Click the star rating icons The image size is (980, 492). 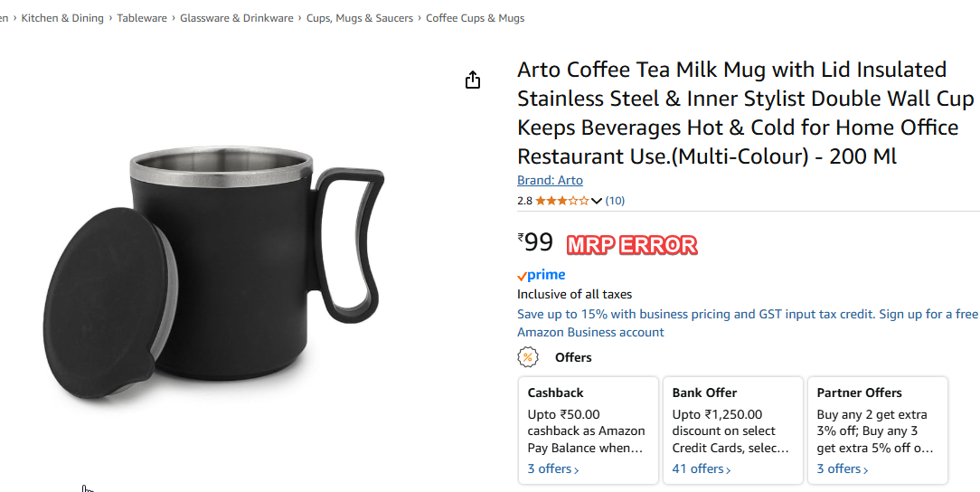click(x=562, y=201)
